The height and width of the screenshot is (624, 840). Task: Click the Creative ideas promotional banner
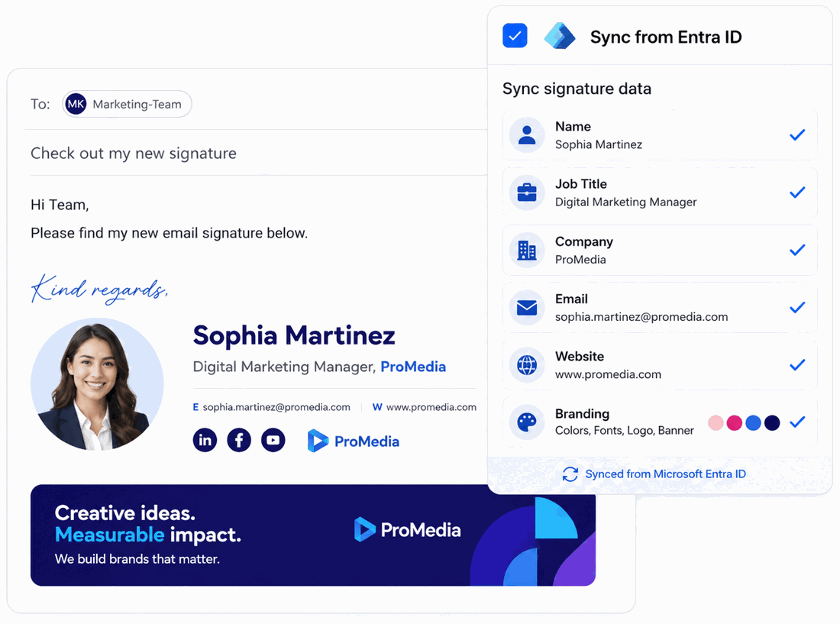pos(313,535)
